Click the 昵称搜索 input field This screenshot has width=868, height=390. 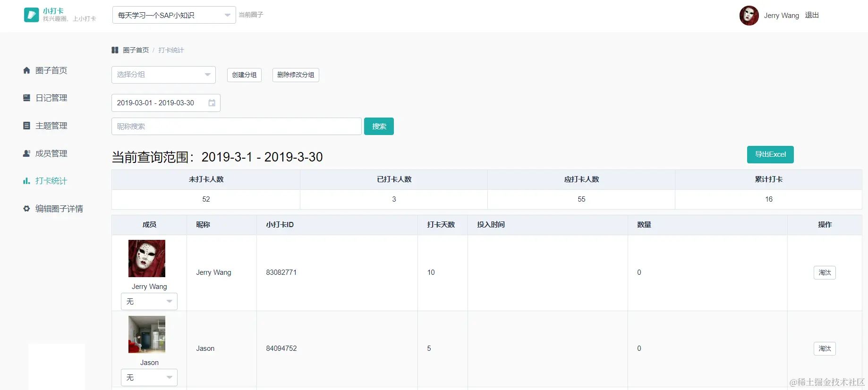237,126
